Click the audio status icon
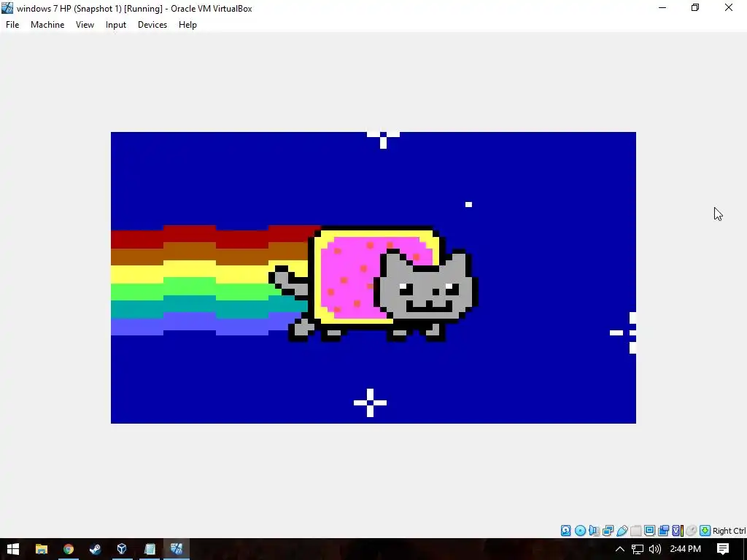747x560 pixels. click(594, 531)
